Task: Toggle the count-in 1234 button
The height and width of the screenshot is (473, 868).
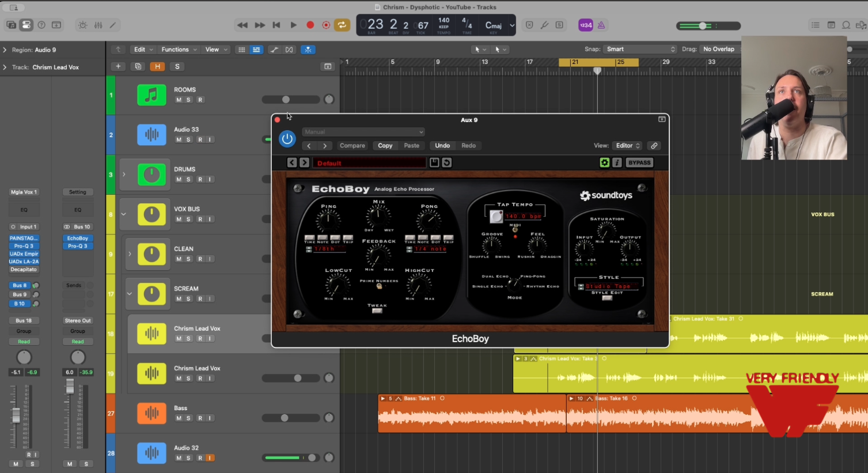Action: point(586,25)
